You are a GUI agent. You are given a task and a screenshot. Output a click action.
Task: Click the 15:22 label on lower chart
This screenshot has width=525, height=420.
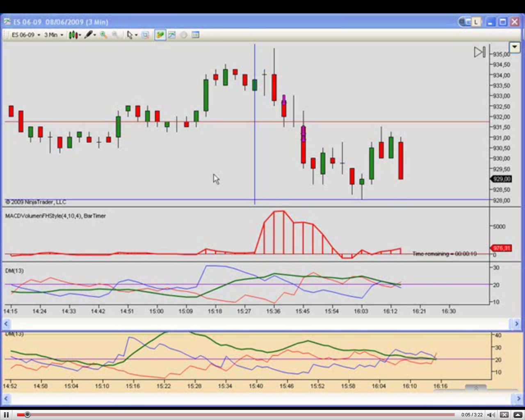[164, 386]
